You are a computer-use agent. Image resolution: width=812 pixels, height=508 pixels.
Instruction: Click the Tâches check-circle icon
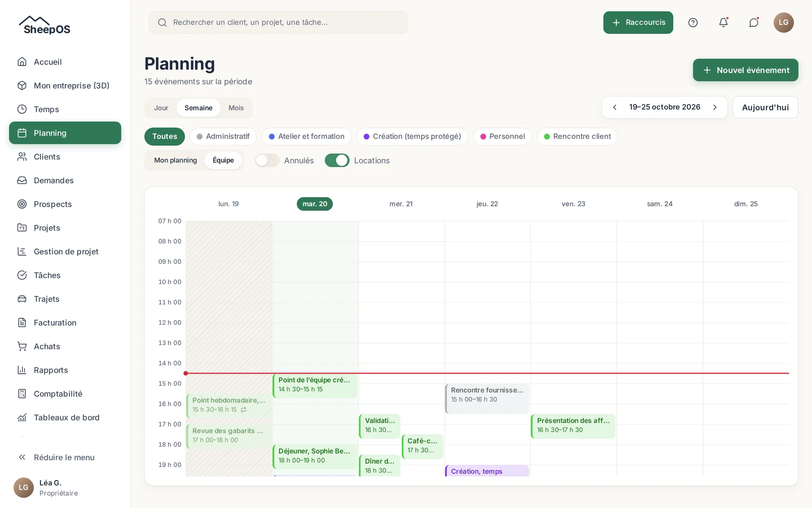(x=22, y=275)
